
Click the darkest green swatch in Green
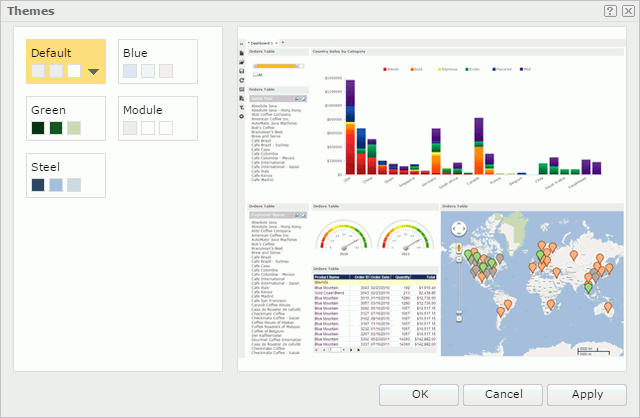38,128
